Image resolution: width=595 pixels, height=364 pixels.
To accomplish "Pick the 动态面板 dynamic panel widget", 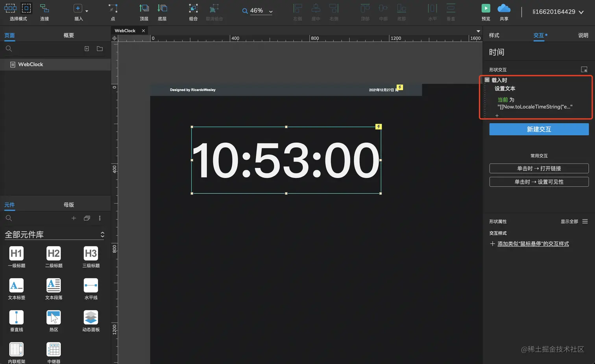I will click(x=91, y=321).
